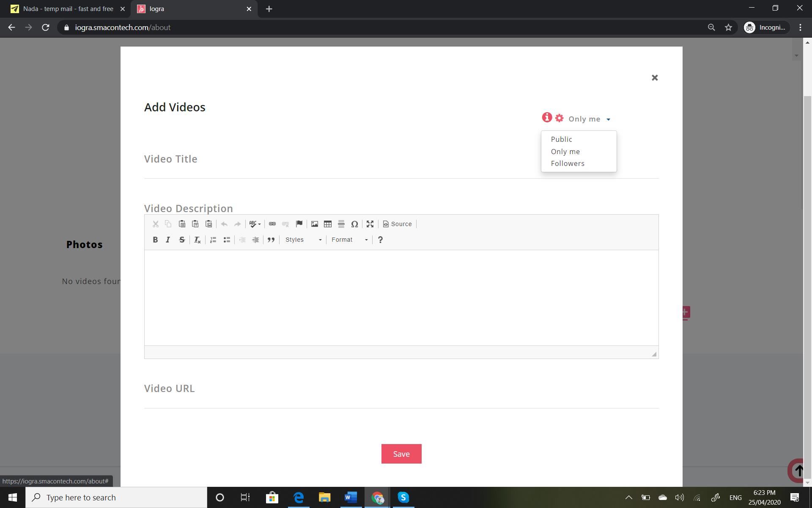Open the spell check ABC dropdown

click(x=255, y=224)
